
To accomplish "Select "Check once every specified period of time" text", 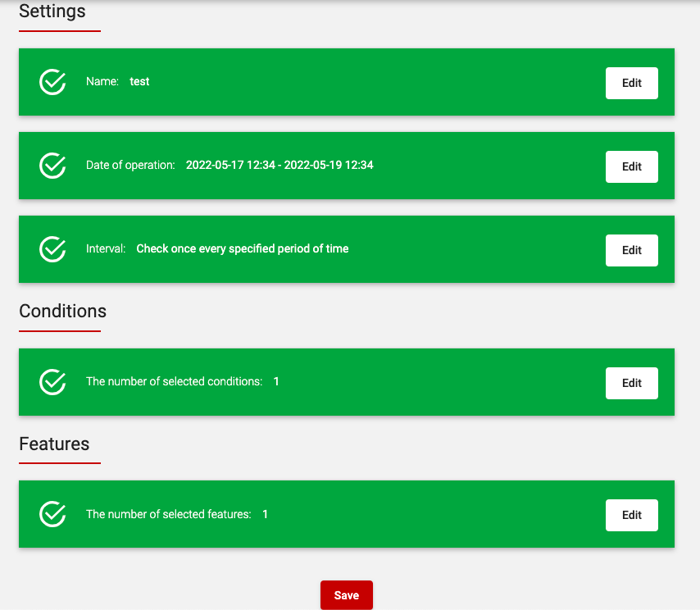I will click(243, 248).
